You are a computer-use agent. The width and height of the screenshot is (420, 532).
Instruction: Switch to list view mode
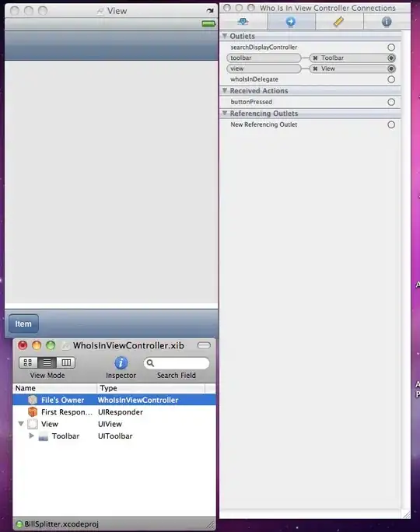pyautogui.click(x=47, y=362)
